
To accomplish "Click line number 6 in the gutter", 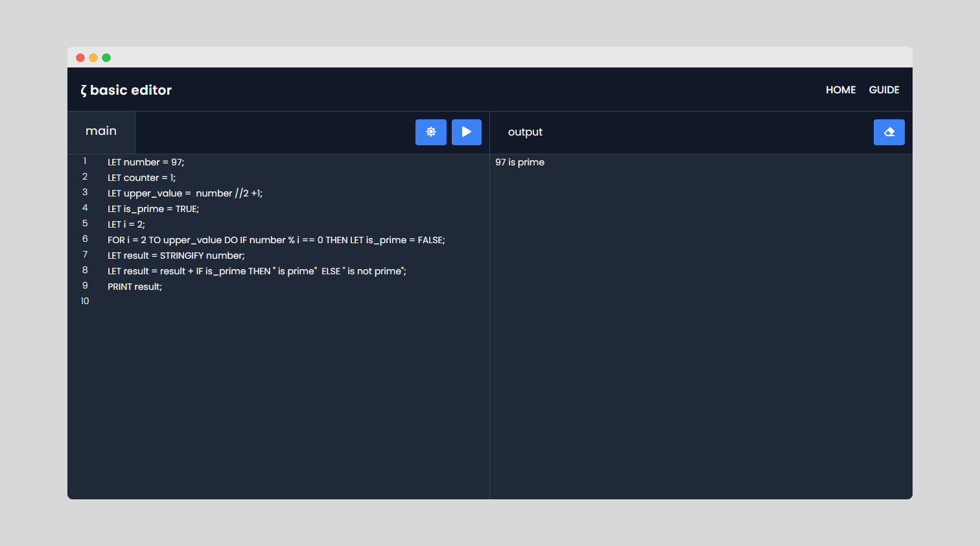I will coord(85,239).
